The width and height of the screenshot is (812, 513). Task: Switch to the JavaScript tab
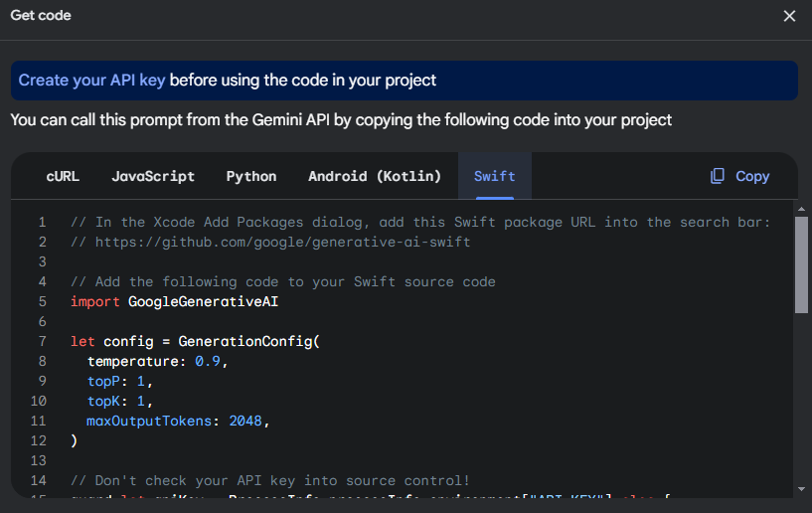click(x=153, y=176)
